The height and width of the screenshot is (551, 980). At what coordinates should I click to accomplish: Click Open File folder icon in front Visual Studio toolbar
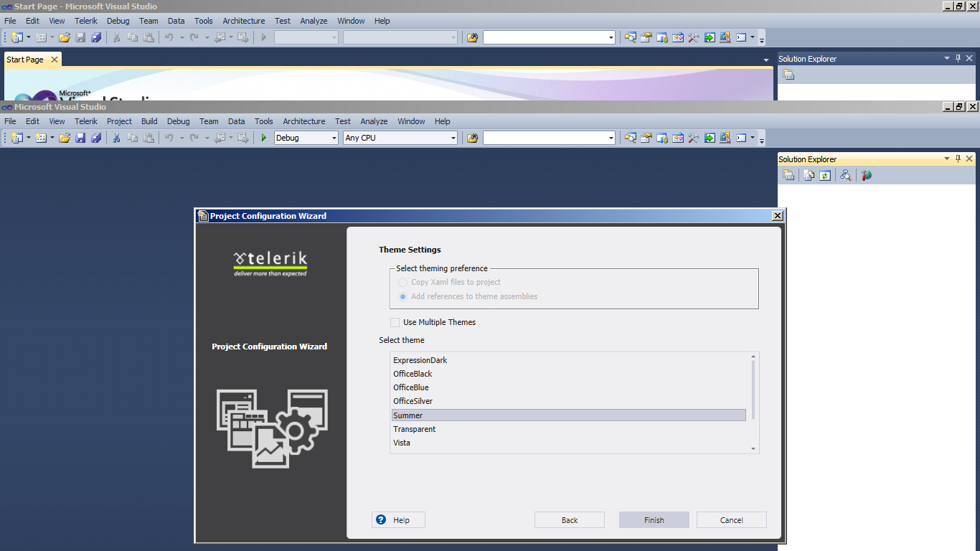(65, 138)
